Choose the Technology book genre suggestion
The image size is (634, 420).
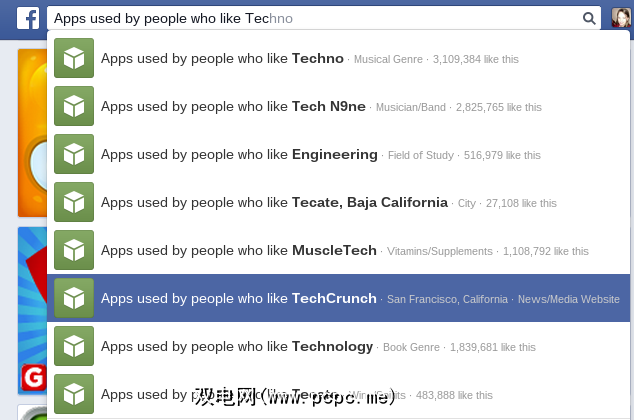(x=320, y=346)
